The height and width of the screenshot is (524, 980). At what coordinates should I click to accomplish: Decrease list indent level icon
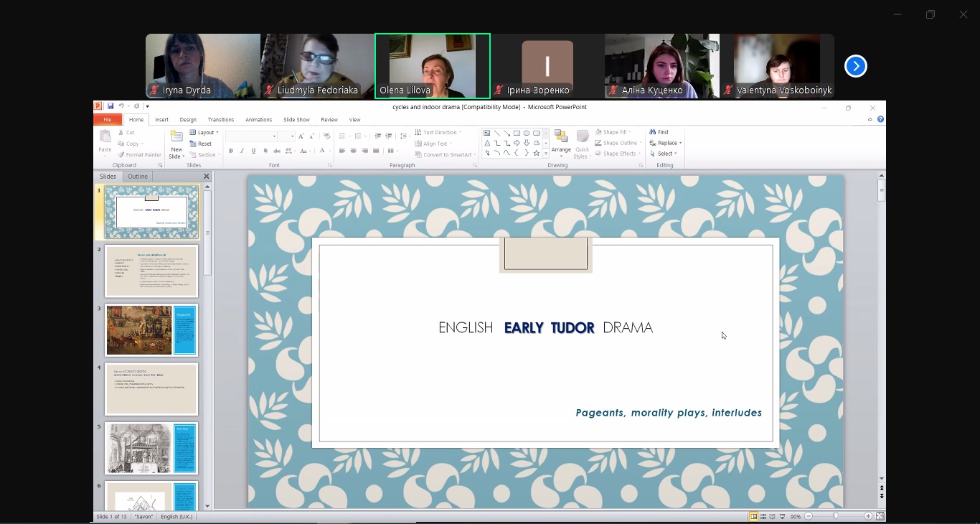point(377,136)
